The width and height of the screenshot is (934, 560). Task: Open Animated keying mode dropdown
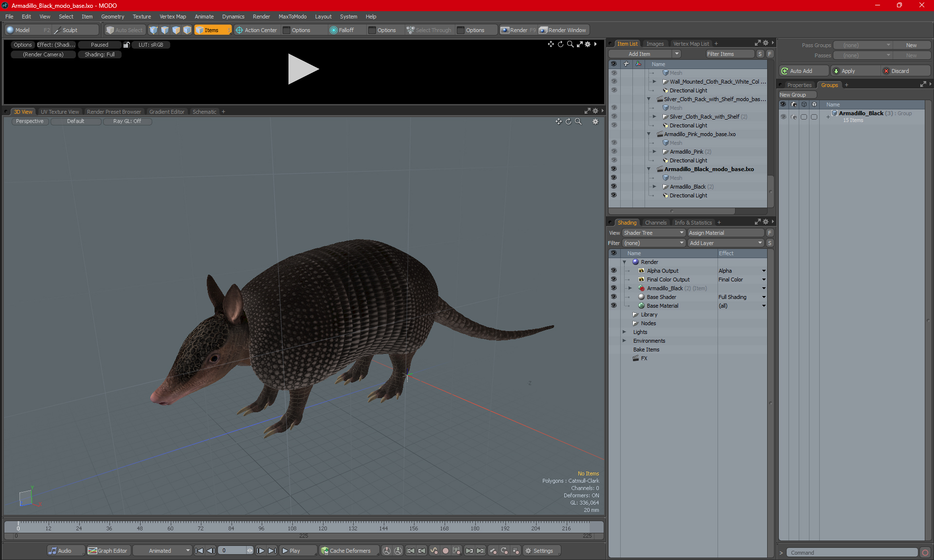tap(162, 551)
